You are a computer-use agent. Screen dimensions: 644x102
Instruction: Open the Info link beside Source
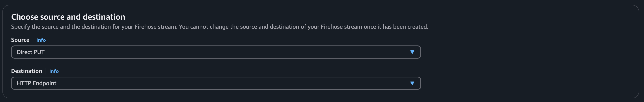point(41,40)
